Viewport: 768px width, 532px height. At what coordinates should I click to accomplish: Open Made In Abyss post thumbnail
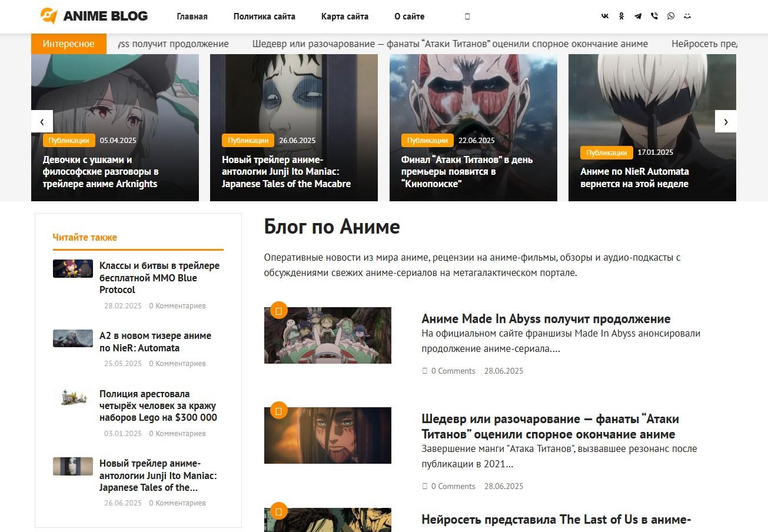[x=328, y=335]
